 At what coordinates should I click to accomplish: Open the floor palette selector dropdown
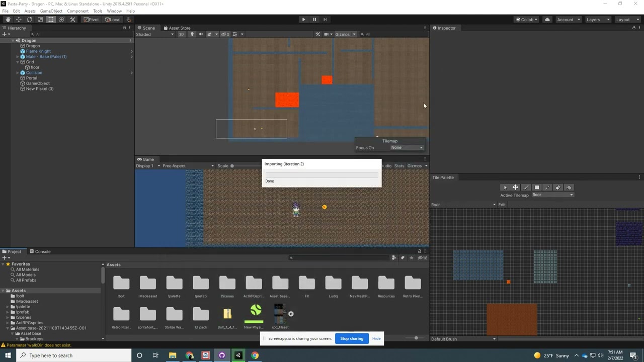coord(463,205)
